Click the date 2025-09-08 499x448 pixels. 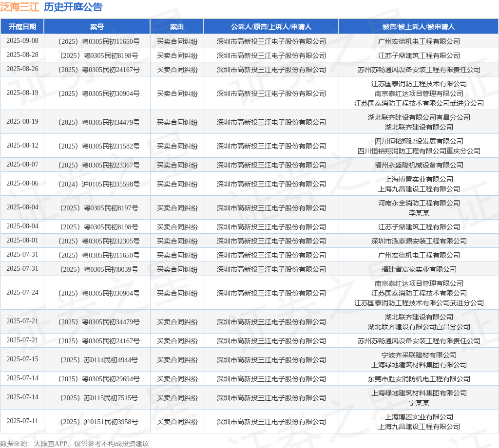click(x=22, y=41)
